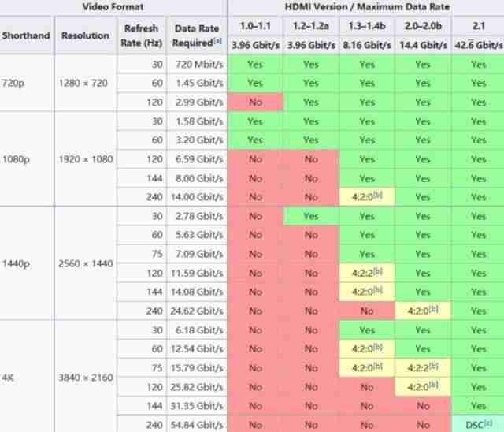
Task: Open footnote [b] in 4K 75 Hz 4:2:2 cell
Action: coord(434,366)
